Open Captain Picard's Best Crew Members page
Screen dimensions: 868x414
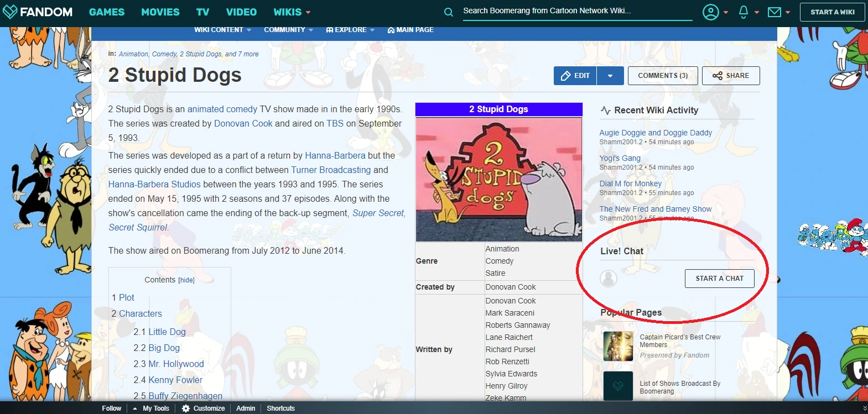pos(680,341)
